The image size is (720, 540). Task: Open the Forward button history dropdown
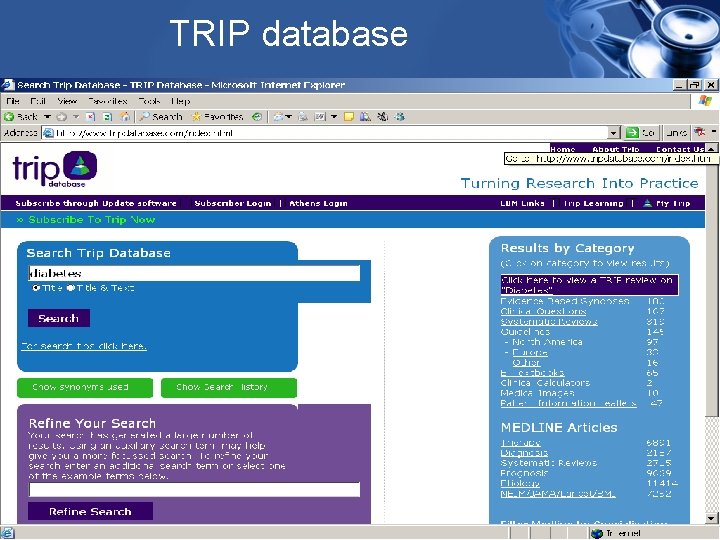pyautogui.click(x=76, y=117)
